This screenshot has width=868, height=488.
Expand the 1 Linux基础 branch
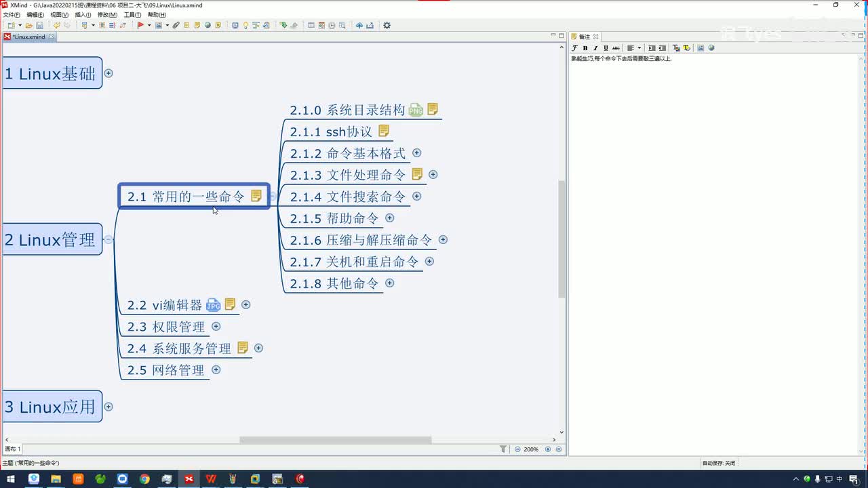point(108,73)
